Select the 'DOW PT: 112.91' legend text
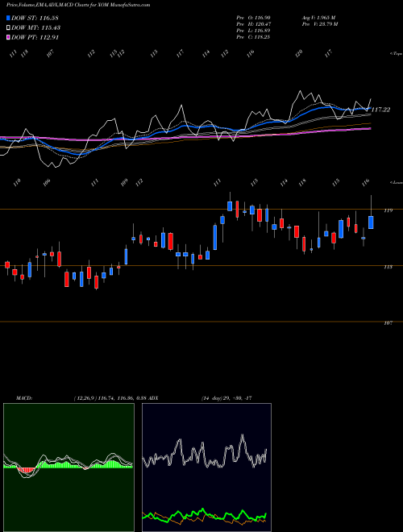Image resolution: width=403 pixels, height=532 pixels. pyautogui.click(x=35, y=37)
